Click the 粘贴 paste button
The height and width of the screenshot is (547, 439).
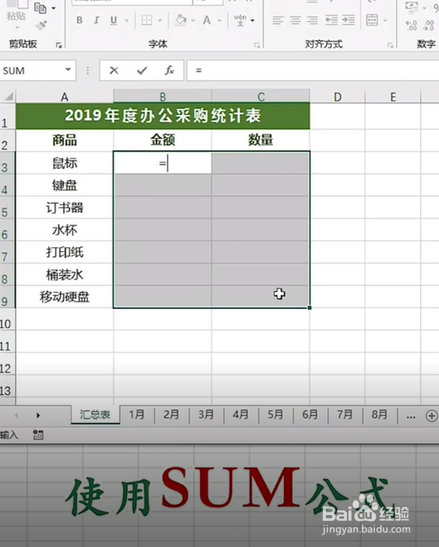16,16
